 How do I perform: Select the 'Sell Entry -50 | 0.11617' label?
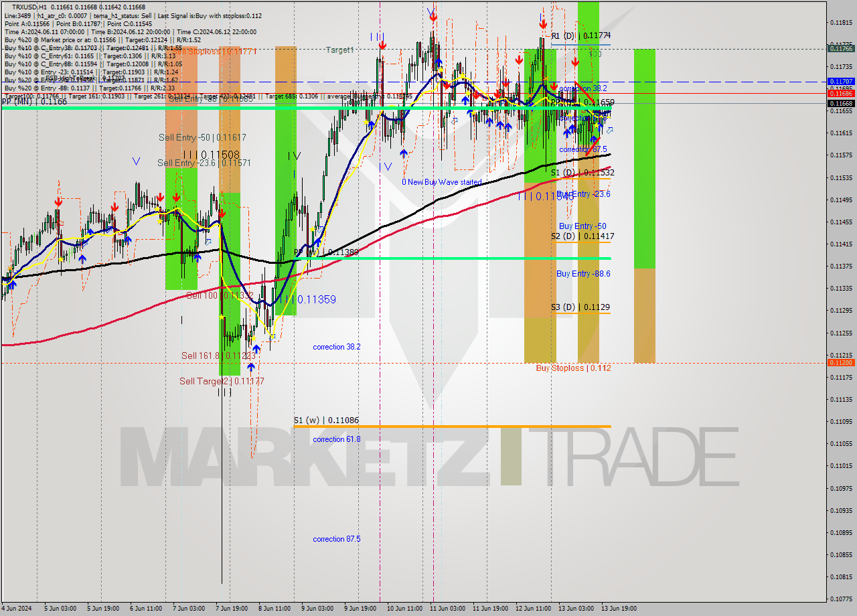coord(202,137)
